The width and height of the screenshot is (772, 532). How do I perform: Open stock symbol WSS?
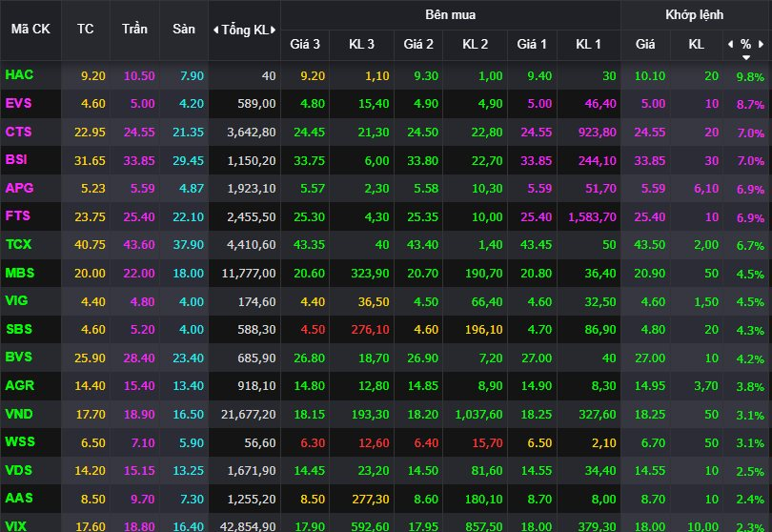coord(20,441)
